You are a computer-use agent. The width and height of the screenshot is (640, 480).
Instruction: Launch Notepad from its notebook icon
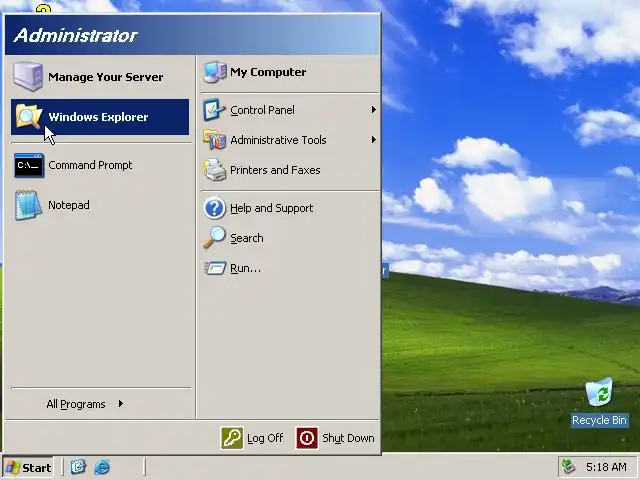point(28,205)
